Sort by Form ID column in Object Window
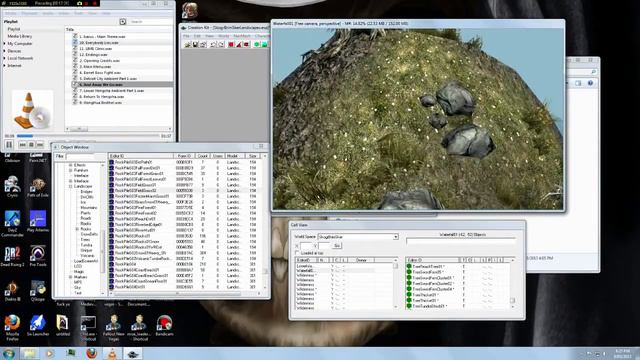The height and width of the screenshot is (360, 640). [x=184, y=156]
